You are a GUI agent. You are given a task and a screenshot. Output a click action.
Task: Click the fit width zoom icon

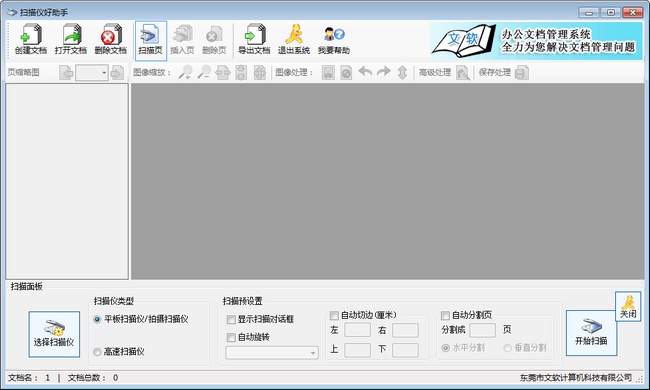pyautogui.click(x=223, y=73)
